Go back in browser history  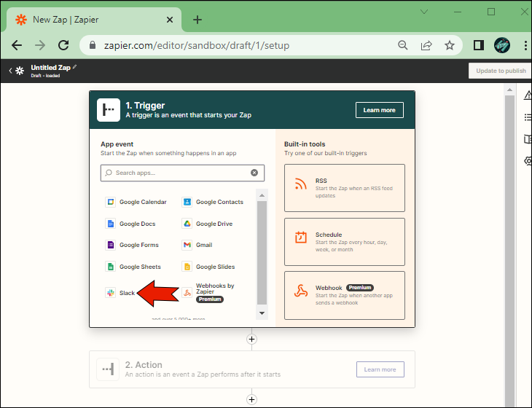pos(17,45)
